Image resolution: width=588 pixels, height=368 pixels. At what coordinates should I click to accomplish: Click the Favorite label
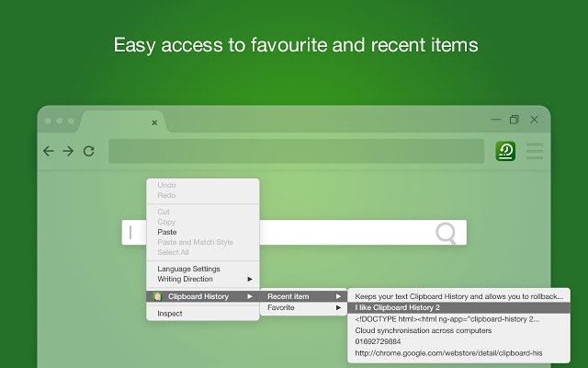[x=281, y=307]
